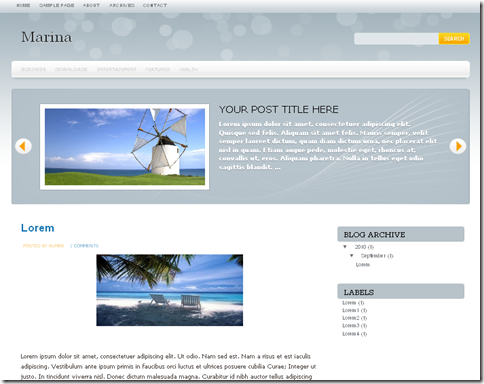Click the yellow Search button
This screenshot has height=384, width=484.
[x=454, y=39]
